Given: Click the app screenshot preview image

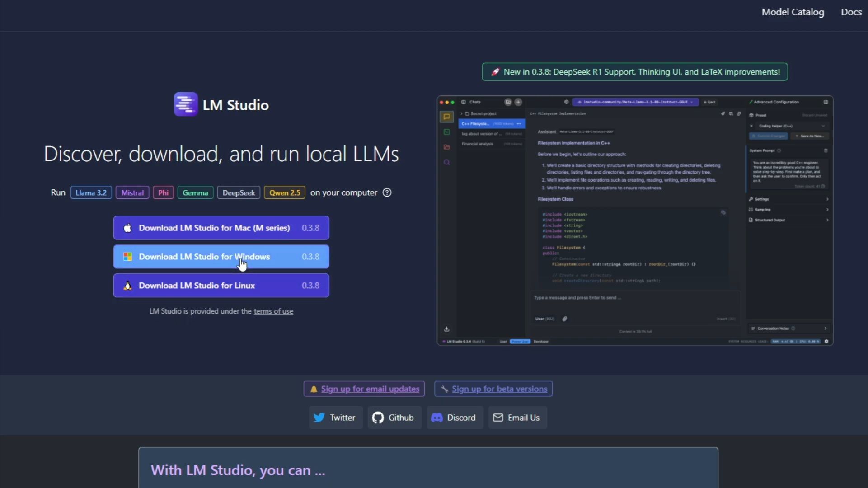Looking at the screenshot, I should click(x=634, y=221).
